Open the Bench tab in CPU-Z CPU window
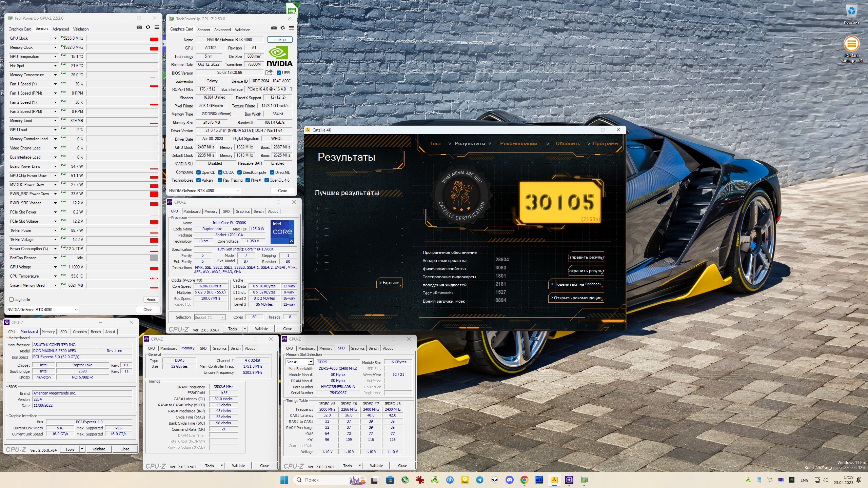Image resolution: width=868 pixels, height=488 pixels. pos(258,211)
